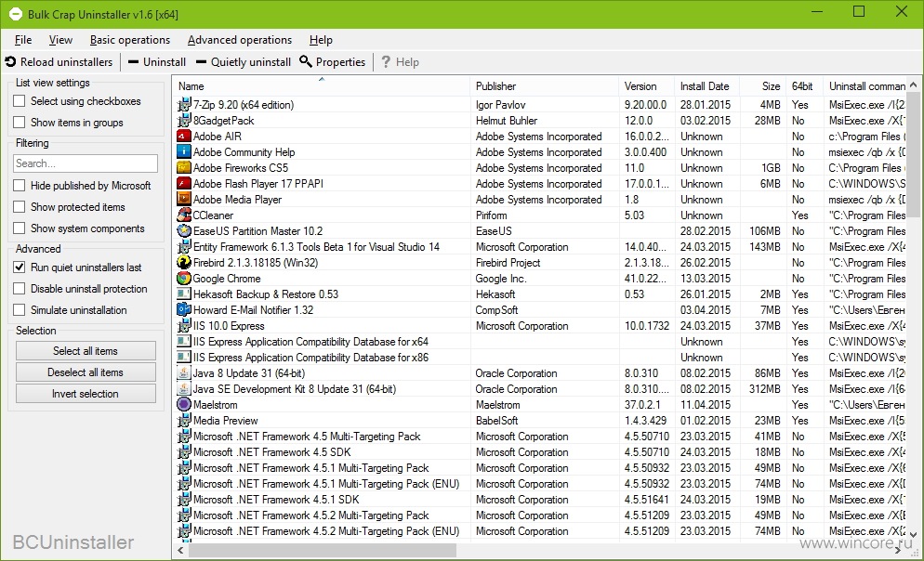Click the 8GadgetPack installer icon
The image size is (924, 561).
(184, 121)
